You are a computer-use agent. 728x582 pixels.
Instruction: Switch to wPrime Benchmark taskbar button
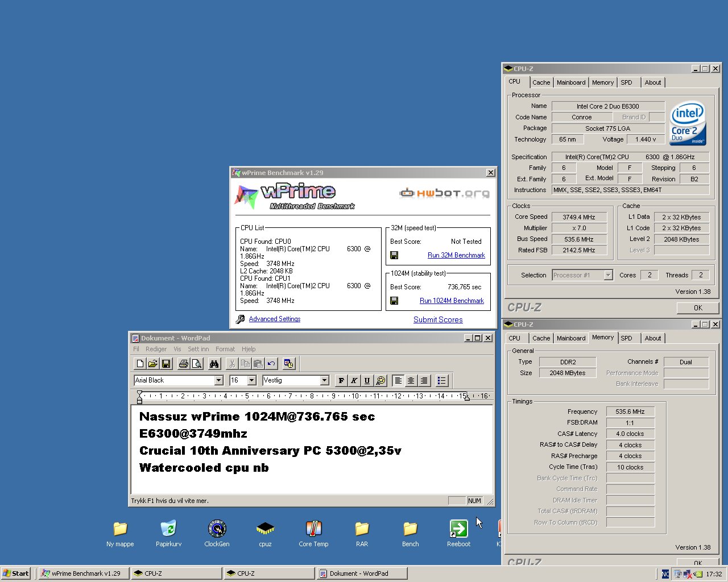pos(83,573)
